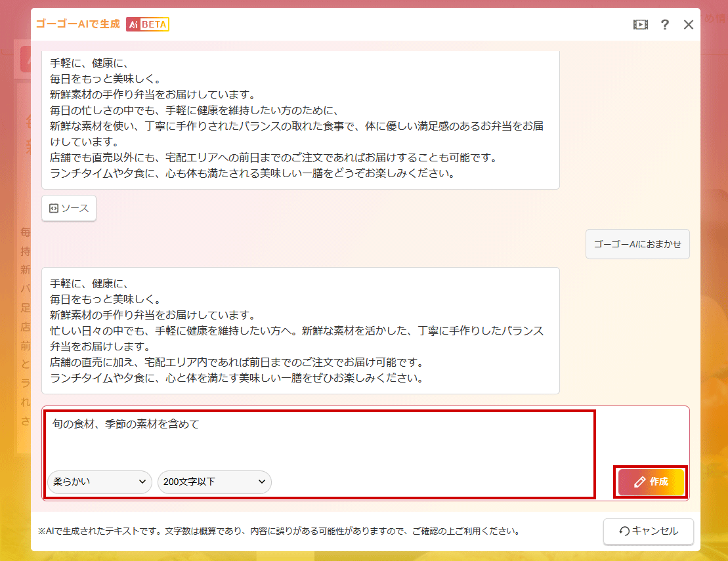Show the ソース of the first generated text
The width and height of the screenshot is (728, 561).
pos(69,208)
